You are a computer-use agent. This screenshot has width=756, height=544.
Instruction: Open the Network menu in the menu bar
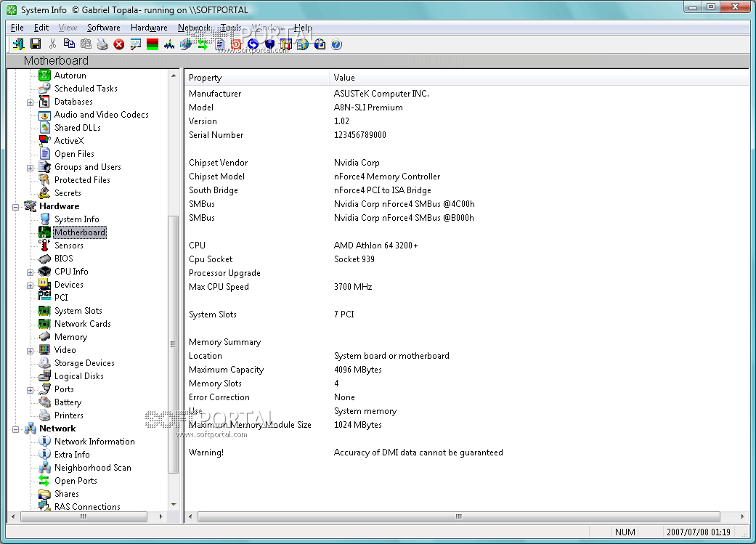tap(195, 28)
